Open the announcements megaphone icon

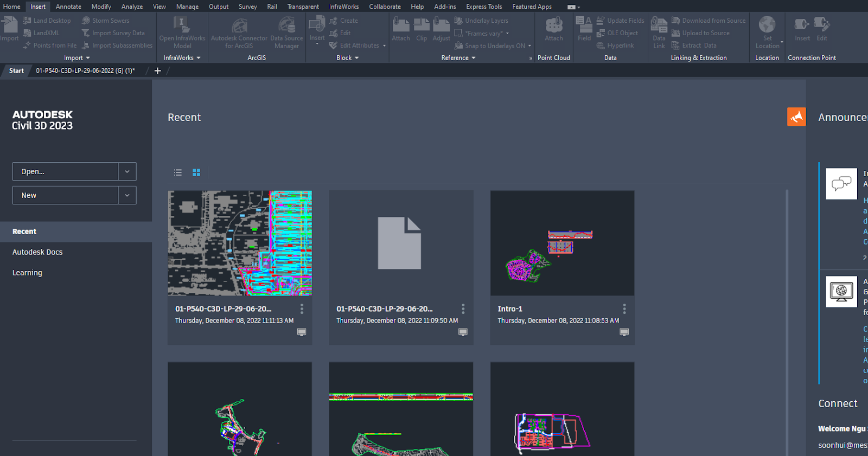(796, 117)
